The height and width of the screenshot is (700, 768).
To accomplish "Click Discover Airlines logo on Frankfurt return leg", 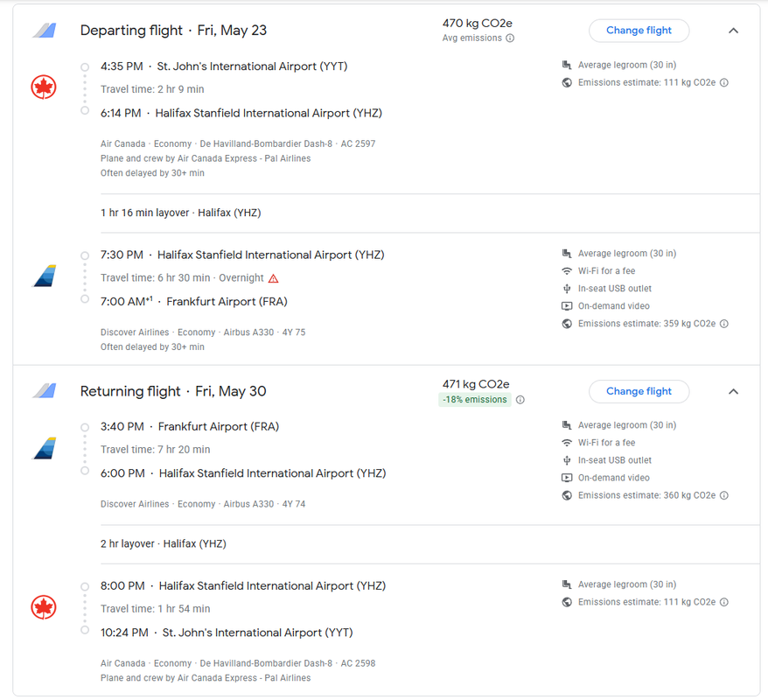I will [x=45, y=448].
